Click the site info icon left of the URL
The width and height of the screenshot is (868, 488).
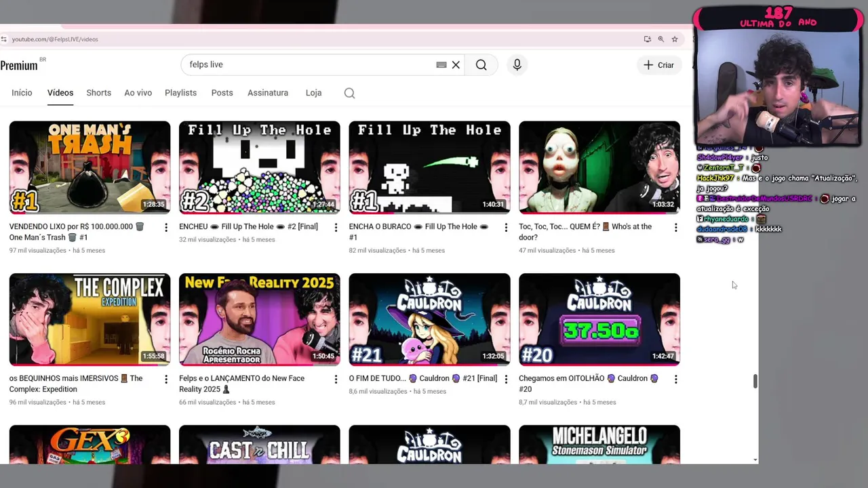(3, 39)
